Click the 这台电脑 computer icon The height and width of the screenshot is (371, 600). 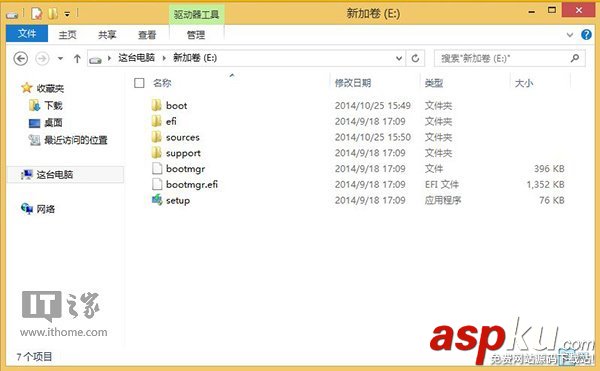27,175
